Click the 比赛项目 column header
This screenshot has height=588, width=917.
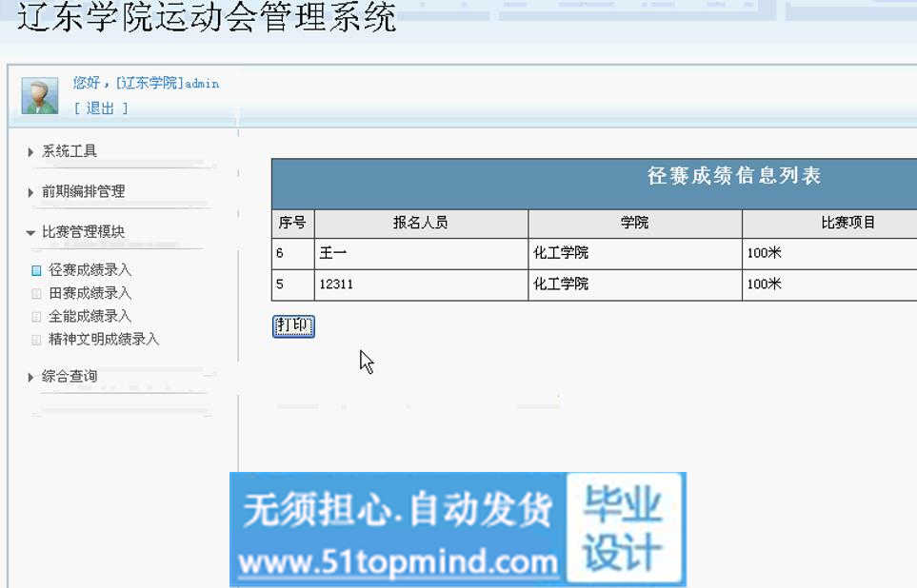click(848, 224)
